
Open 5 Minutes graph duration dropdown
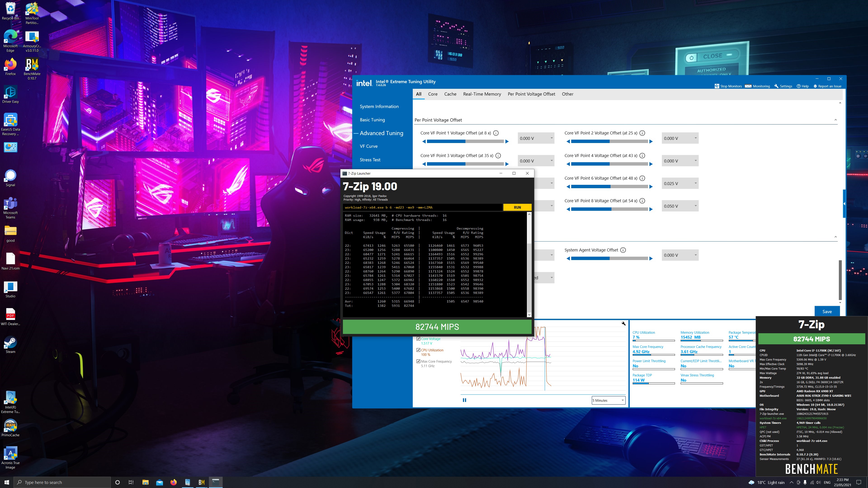click(609, 400)
